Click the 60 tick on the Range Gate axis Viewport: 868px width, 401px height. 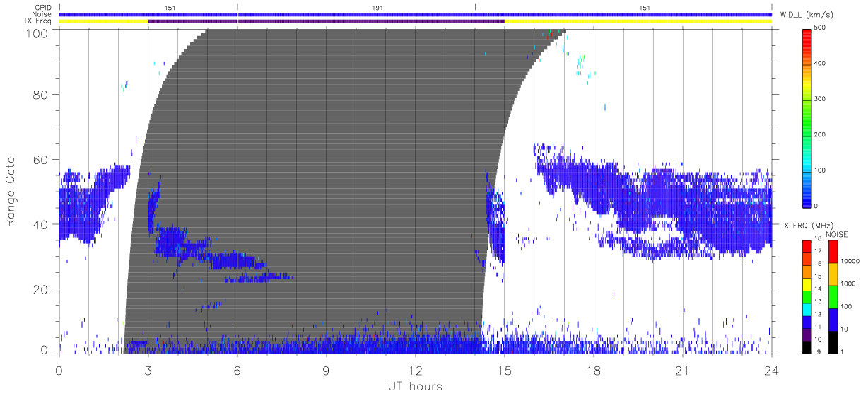[x=41, y=160]
